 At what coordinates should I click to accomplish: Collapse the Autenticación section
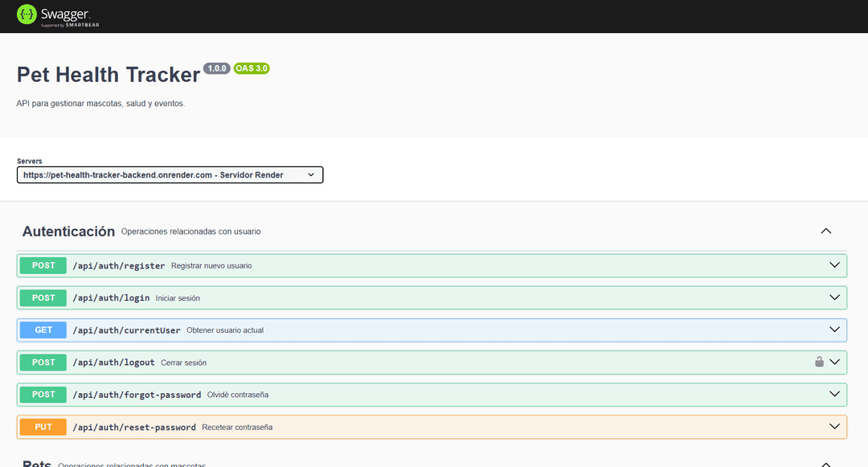[x=825, y=231]
